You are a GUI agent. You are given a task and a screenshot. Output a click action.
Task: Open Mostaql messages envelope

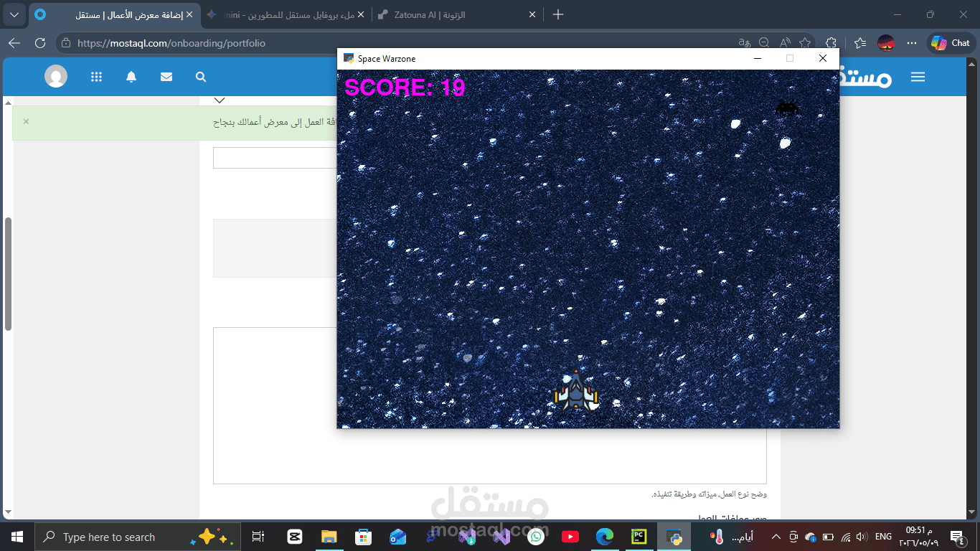(x=166, y=77)
